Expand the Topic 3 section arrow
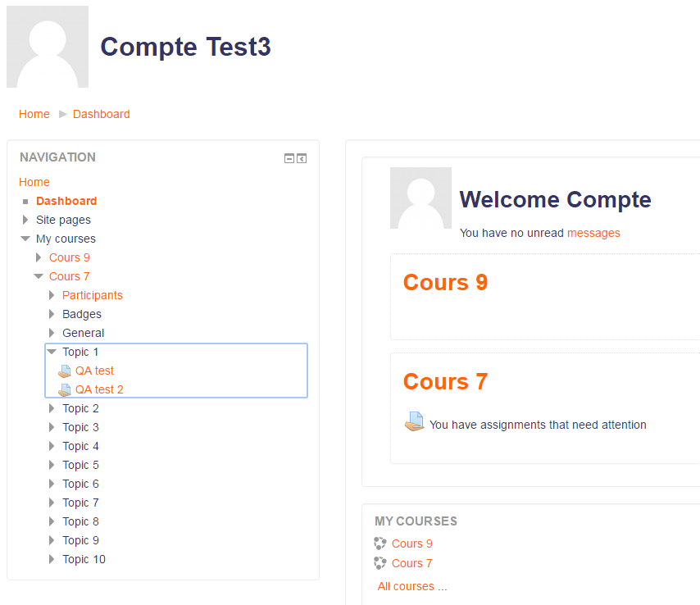 point(52,427)
